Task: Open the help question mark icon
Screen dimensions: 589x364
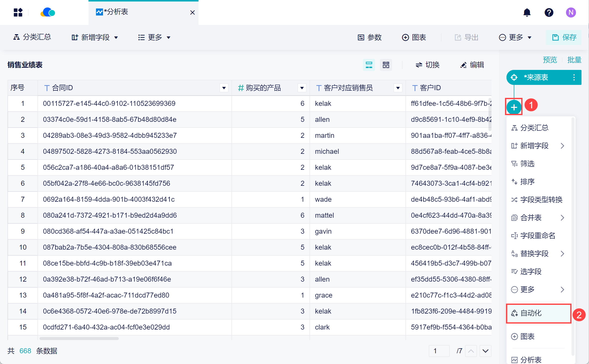Action: point(549,12)
